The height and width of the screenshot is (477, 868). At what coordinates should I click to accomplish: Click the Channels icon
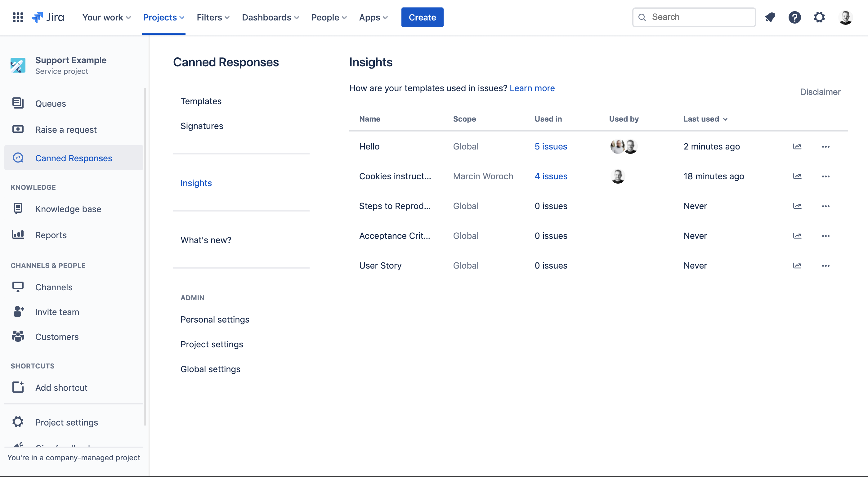point(18,287)
